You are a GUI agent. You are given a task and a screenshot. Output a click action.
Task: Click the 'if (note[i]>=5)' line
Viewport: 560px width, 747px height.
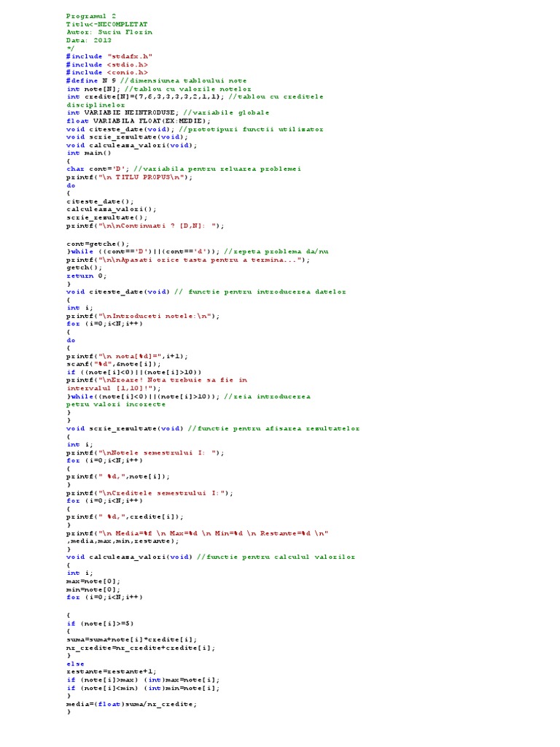(x=99, y=624)
